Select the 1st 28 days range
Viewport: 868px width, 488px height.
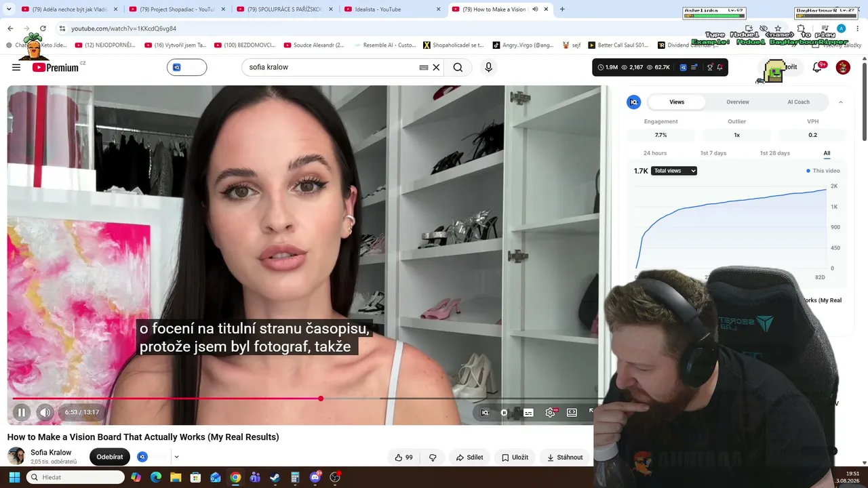(774, 153)
